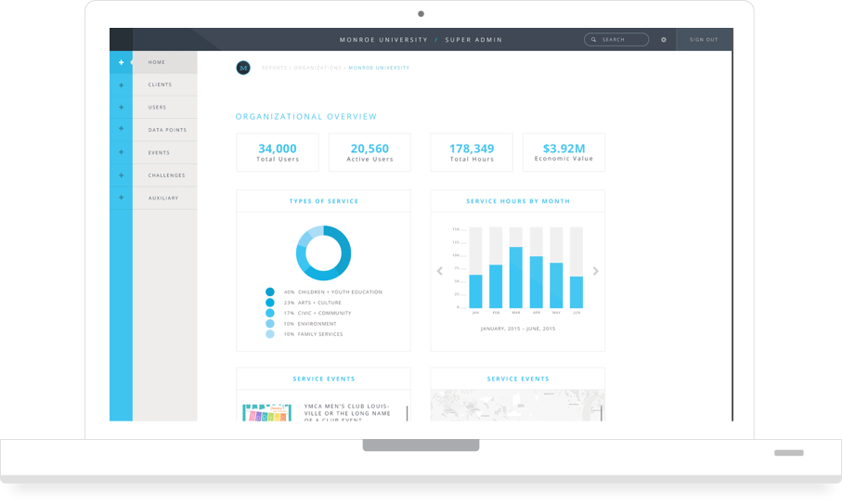This screenshot has height=504, width=843.
Task: Expand the Data Points plus icon
Action: [121, 130]
